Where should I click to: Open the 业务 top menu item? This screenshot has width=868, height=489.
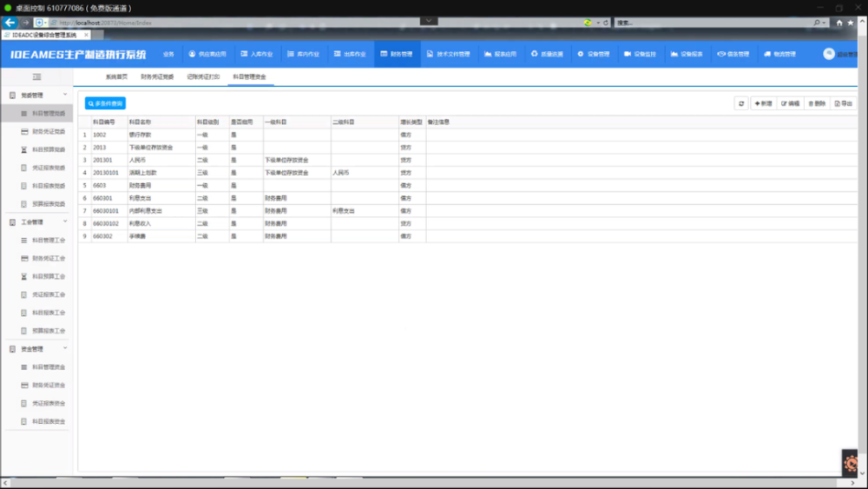coord(168,54)
